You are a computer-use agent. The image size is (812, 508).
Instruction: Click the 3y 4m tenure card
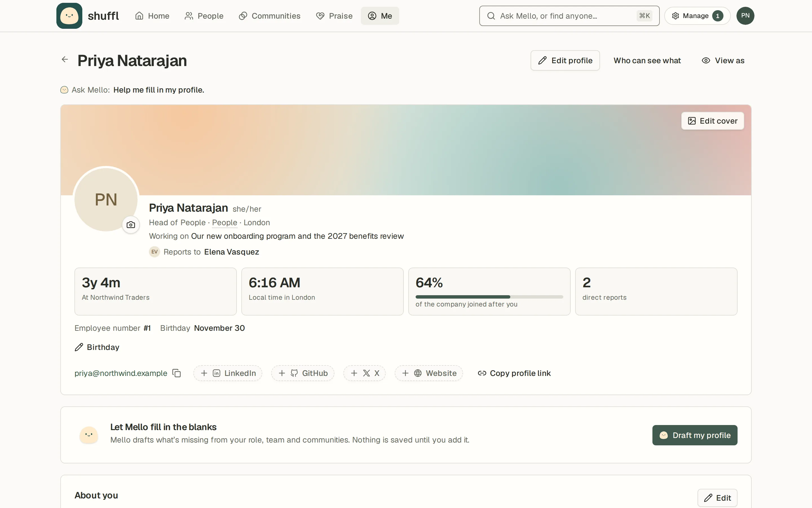coord(156,291)
